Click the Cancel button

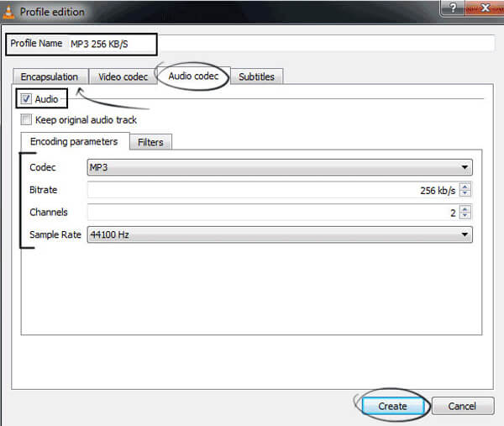coord(462,406)
